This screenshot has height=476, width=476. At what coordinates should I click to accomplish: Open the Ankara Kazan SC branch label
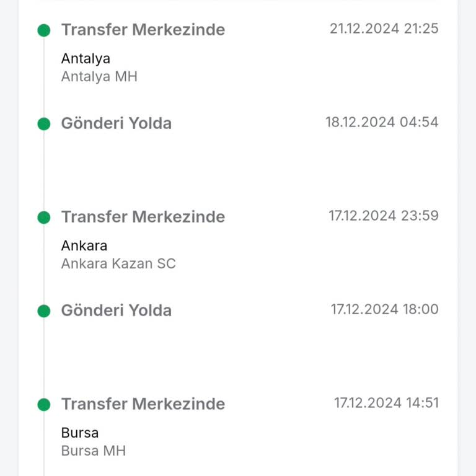pyautogui.click(x=118, y=263)
